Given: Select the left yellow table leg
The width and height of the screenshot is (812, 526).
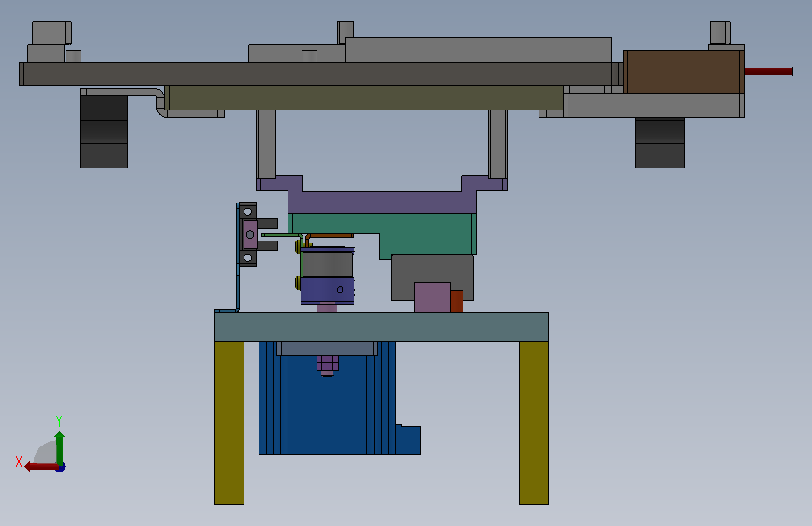Looking at the screenshot, I should (x=229, y=422).
